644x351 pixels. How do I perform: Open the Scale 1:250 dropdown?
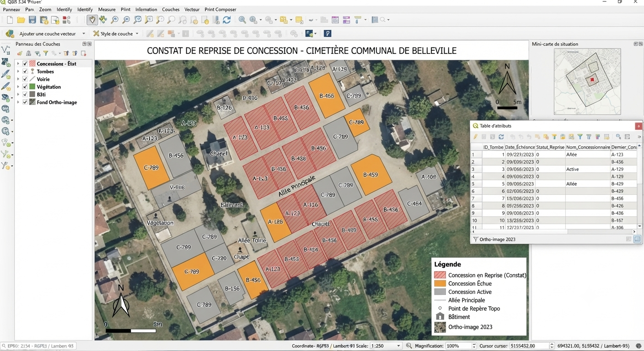coord(399,346)
